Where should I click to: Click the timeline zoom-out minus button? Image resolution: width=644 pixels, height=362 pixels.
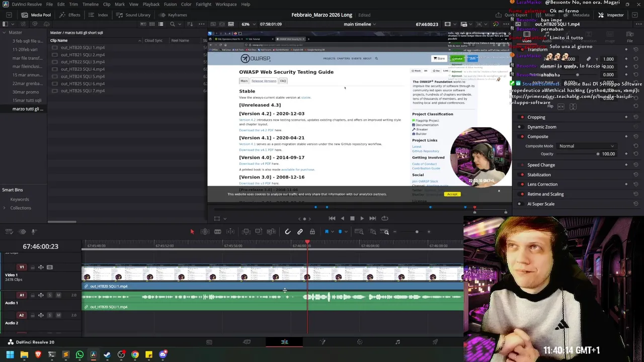(395, 232)
